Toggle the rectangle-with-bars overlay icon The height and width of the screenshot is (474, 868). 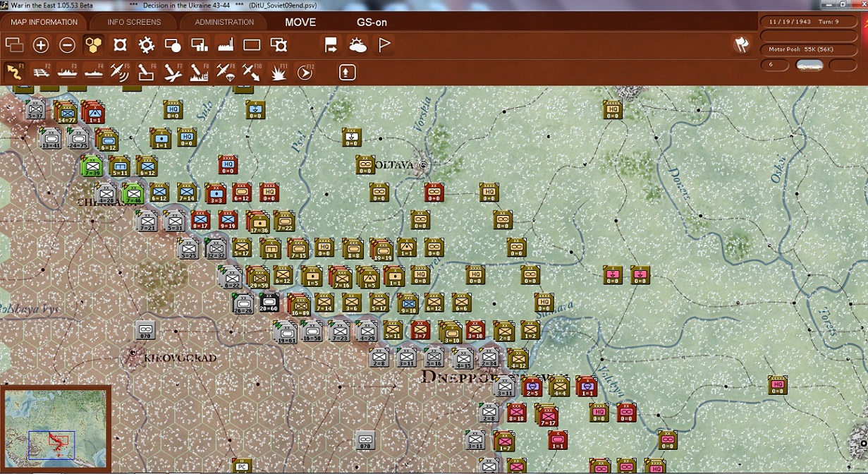pyautogui.click(x=199, y=45)
